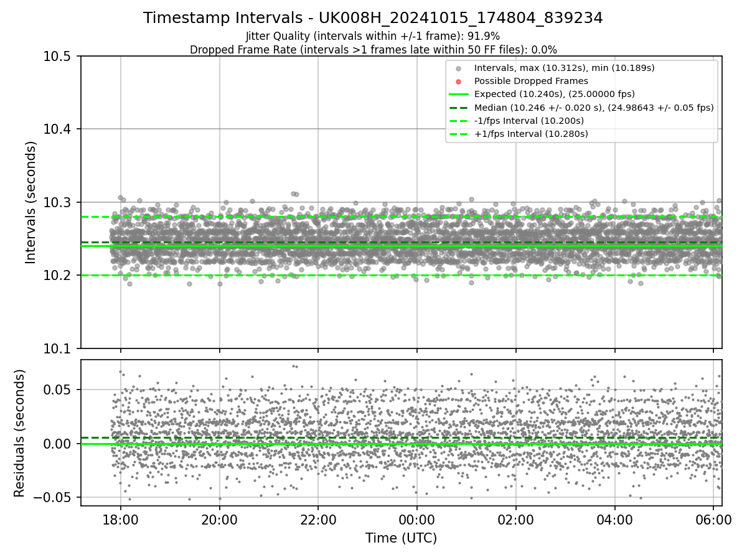747x560 pixels.
Task: Click the '20:00' time tick label
Action: point(219,519)
